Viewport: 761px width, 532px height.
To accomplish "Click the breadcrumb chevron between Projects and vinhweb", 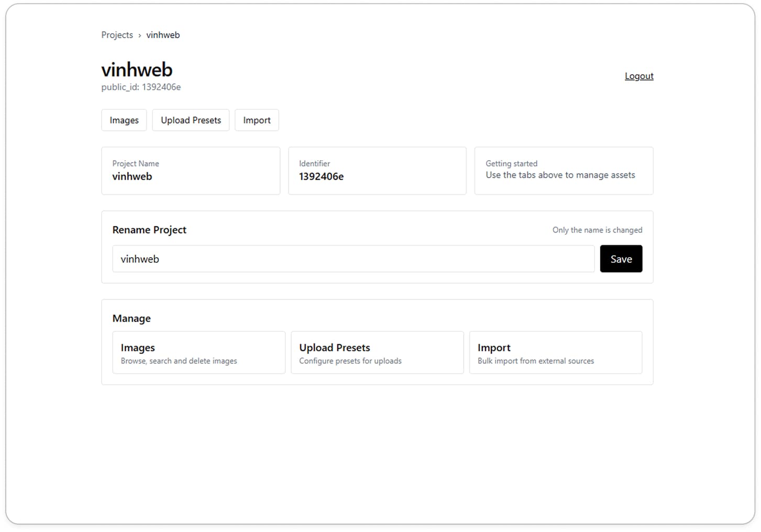I will point(139,35).
